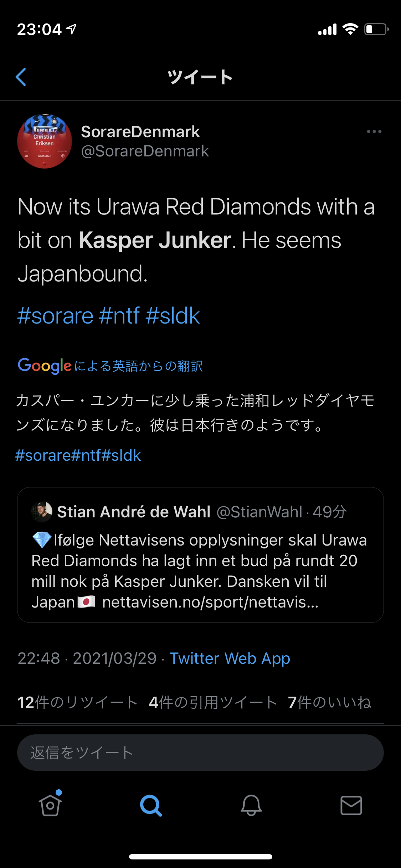Open the #sorare hashtag in the tweet

(55, 316)
